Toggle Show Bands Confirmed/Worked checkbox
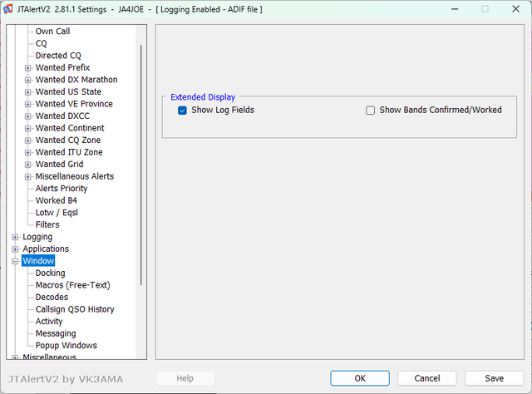Screen dimensions: 532x394 pyautogui.click(x=370, y=111)
